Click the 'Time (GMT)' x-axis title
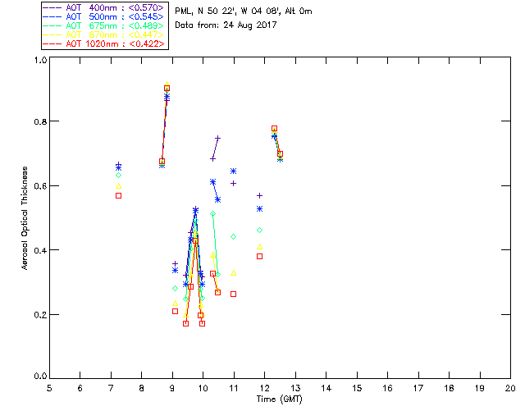The image size is (525, 420). coord(279,399)
